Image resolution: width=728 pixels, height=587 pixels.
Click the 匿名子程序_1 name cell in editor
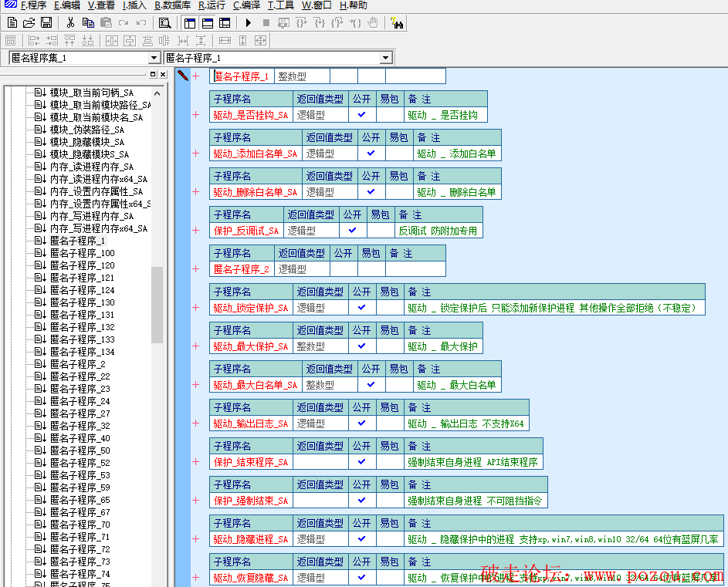pos(242,76)
